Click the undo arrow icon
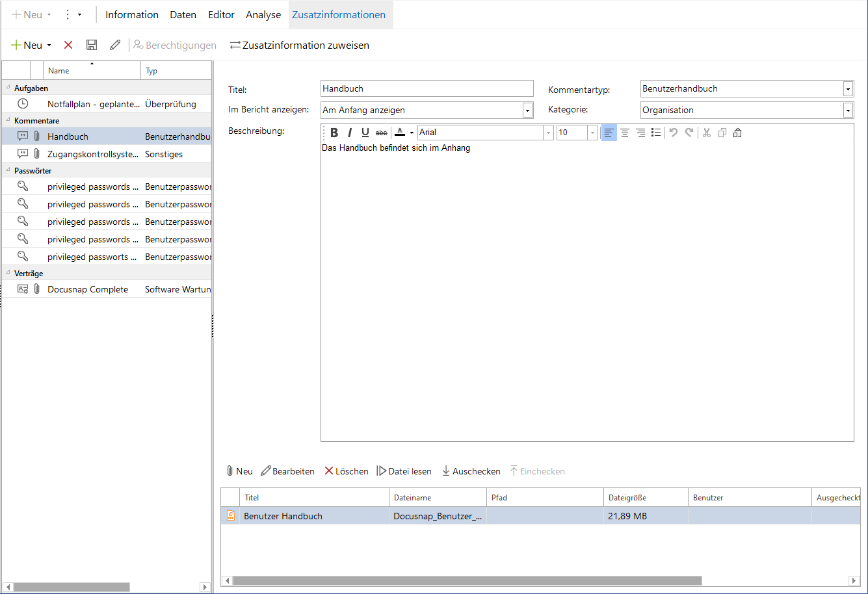 pyautogui.click(x=674, y=133)
